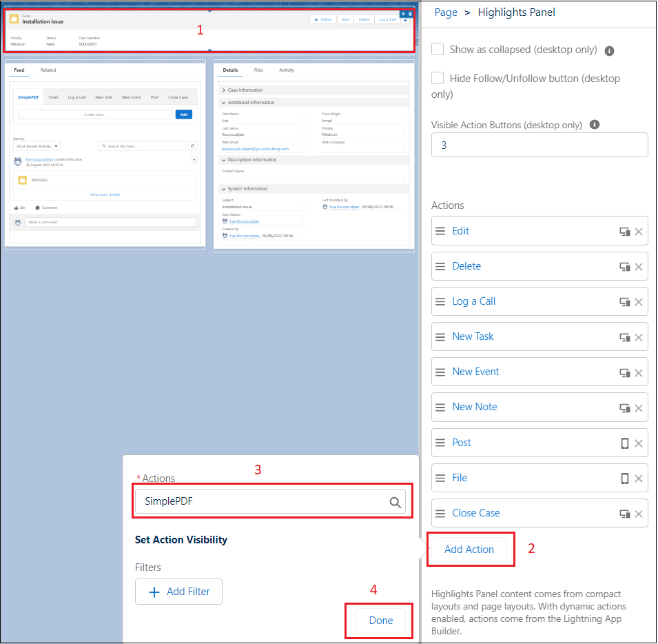The image size is (658, 644).
Task: Click the Page breadcrumb link
Action: 446,12
